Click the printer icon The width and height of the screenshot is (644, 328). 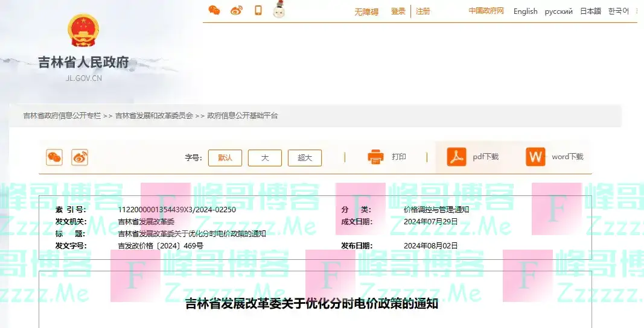coord(375,157)
